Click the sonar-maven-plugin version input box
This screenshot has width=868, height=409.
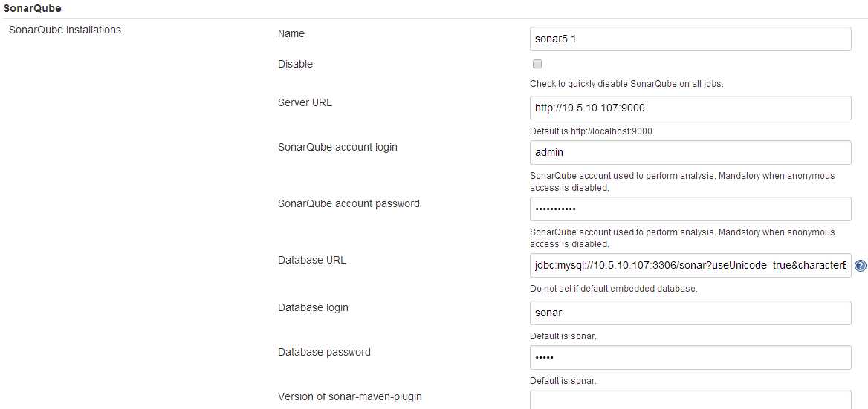(690, 399)
